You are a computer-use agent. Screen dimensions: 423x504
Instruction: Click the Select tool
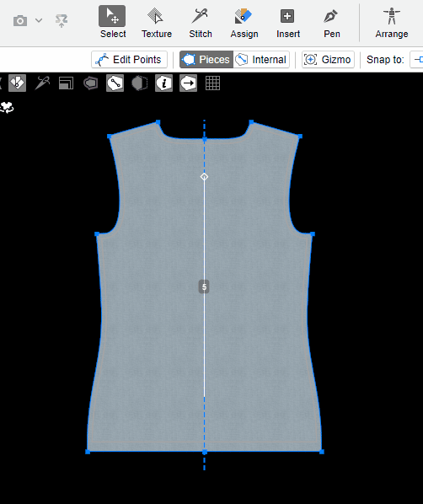[x=113, y=23]
